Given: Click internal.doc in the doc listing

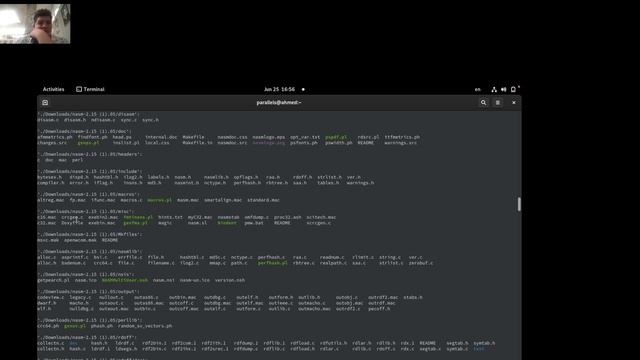Looking at the screenshot, I should tap(161, 137).
